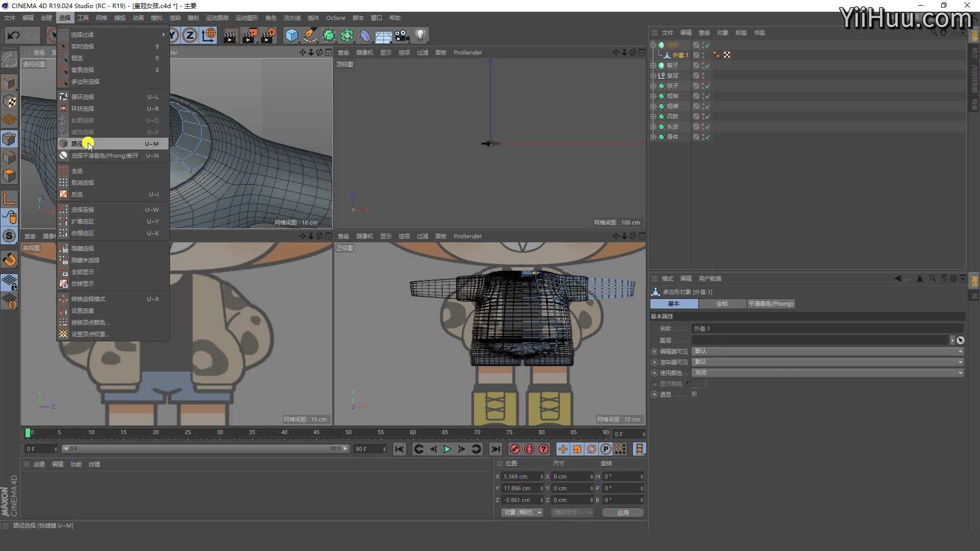Open the generators subdivision surface icon
Image resolution: width=980 pixels, height=551 pixels.
329,35
